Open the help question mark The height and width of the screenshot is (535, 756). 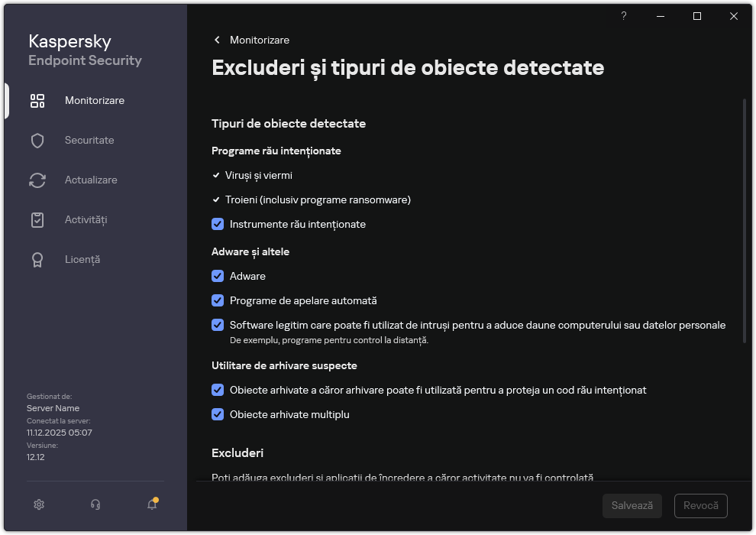(x=623, y=16)
